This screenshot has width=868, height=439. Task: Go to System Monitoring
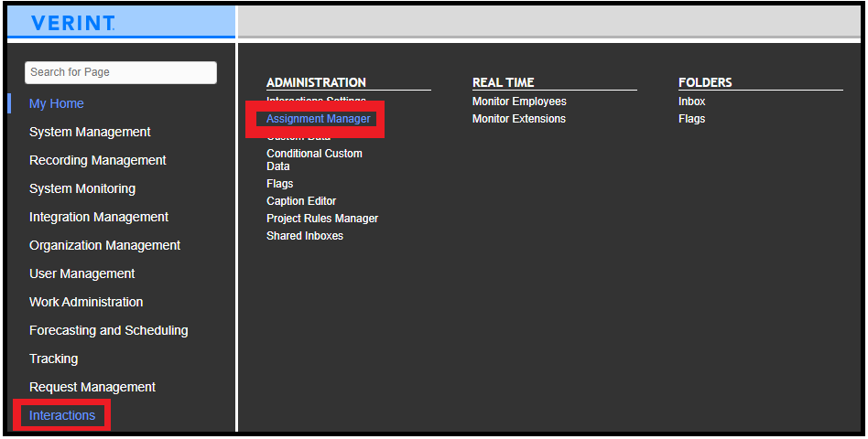click(x=82, y=188)
